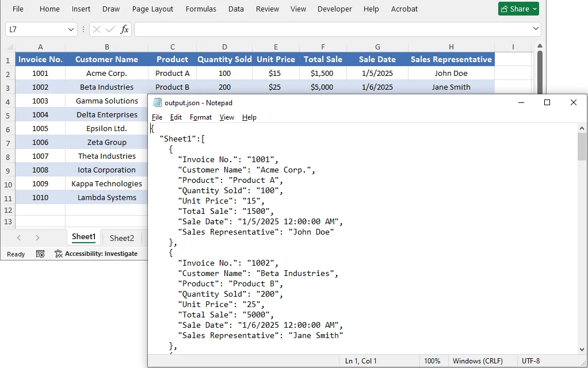Open the Name Box dropdown arrow
The width and height of the screenshot is (588, 368).
pyautogui.click(x=71, y=29)
